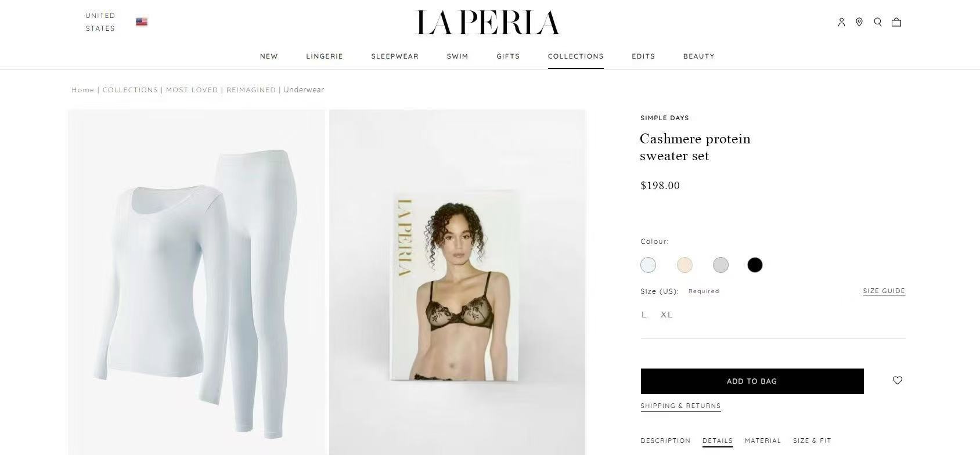Open the account profile icon
This screenshot has width=980, height=455.
coord(841,22)
